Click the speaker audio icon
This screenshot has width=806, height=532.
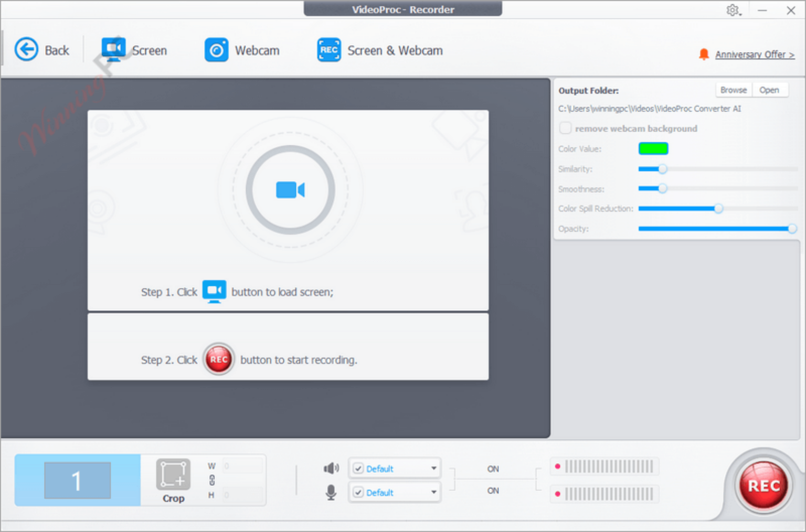331,468
